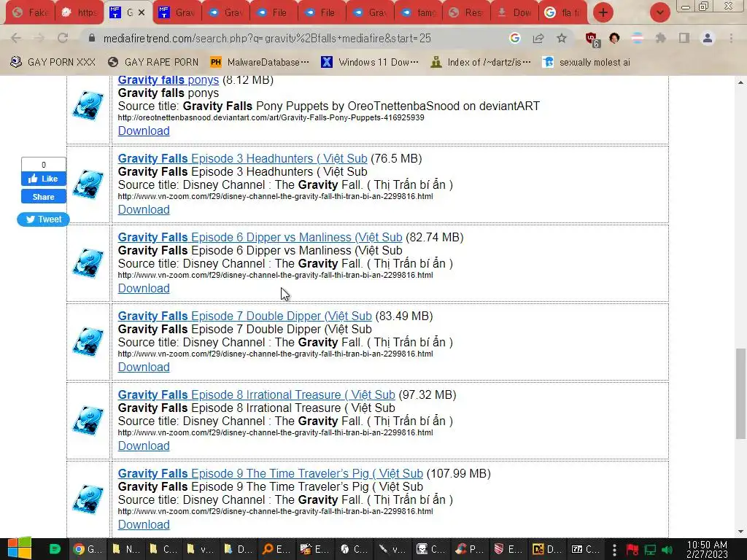Open the uBlock extension icon
This screenshot has width=747, height=560.
point(592,39)
